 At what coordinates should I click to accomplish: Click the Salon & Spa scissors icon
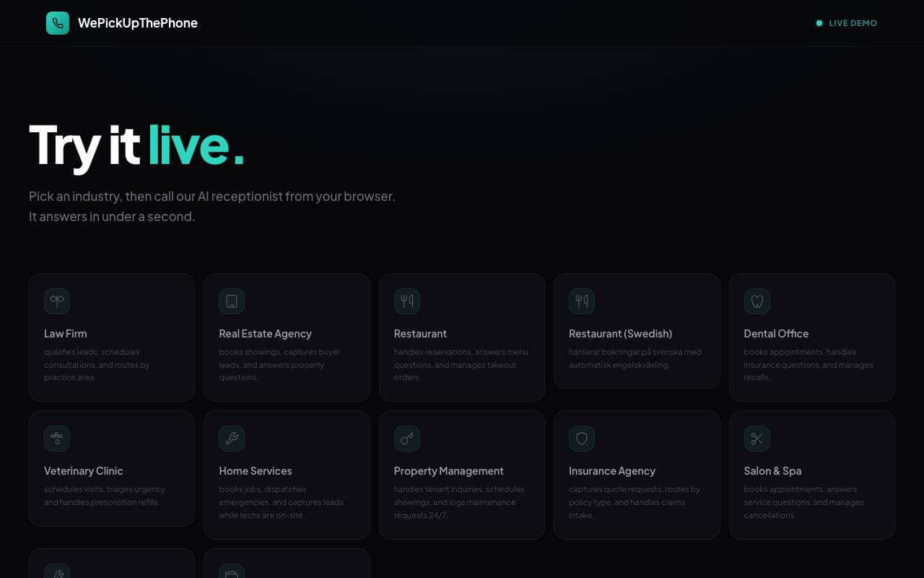tap(757, 439)
